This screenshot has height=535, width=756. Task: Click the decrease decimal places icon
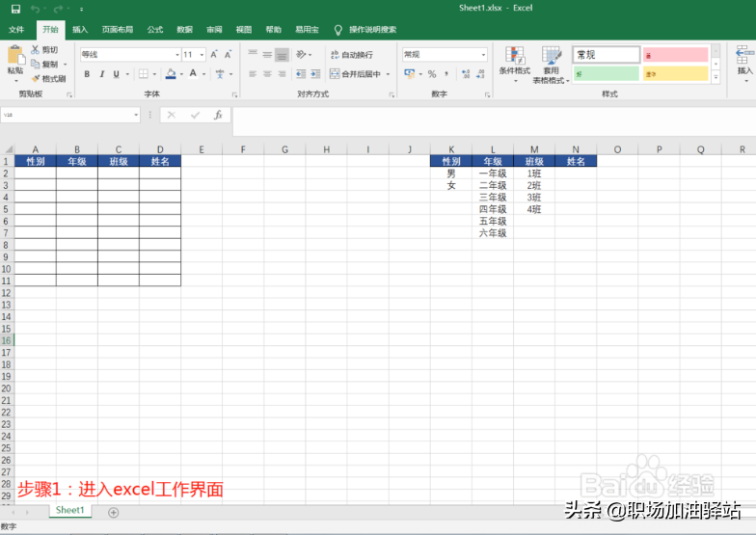[480, 73]
